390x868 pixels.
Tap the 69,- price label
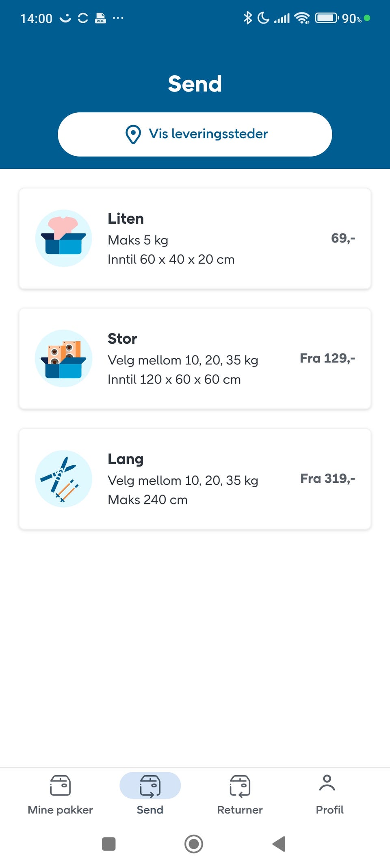[x=343, y=238]
